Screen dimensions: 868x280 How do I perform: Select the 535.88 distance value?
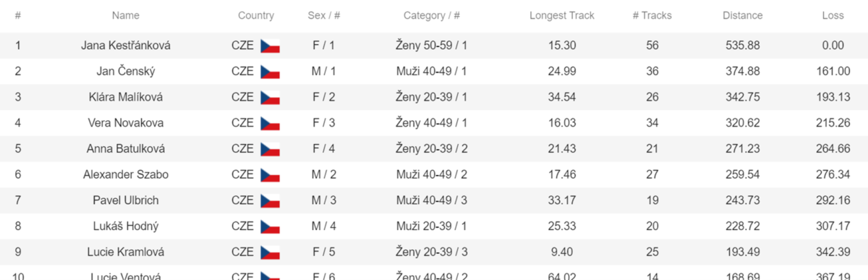tap(742, 46)
